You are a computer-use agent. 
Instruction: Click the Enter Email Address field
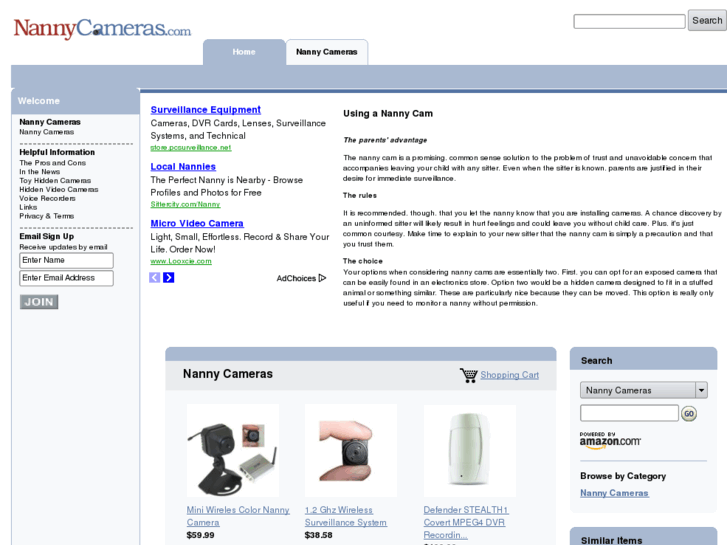click(x=66, y=278)
